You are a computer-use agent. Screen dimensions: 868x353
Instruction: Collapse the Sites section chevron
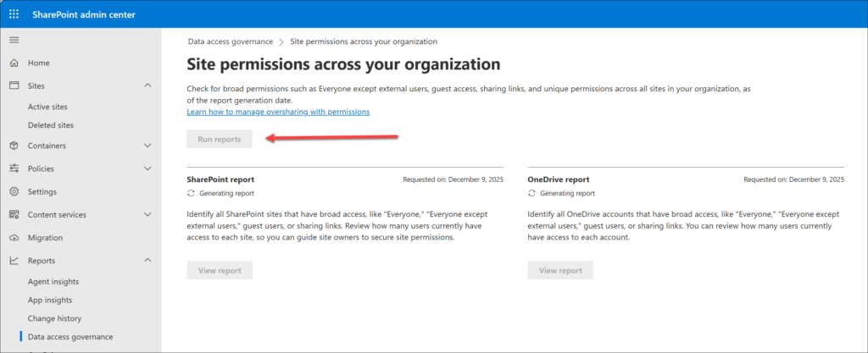coord(147,85)
